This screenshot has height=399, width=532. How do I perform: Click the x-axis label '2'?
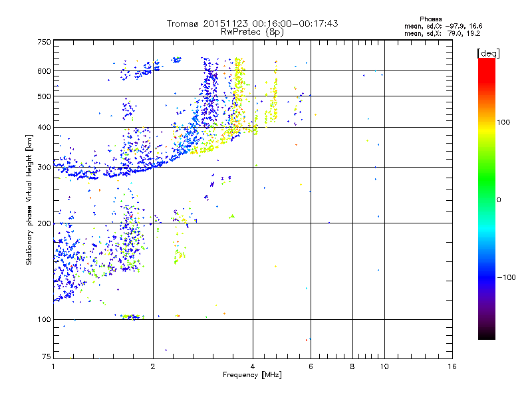(153, 366)
